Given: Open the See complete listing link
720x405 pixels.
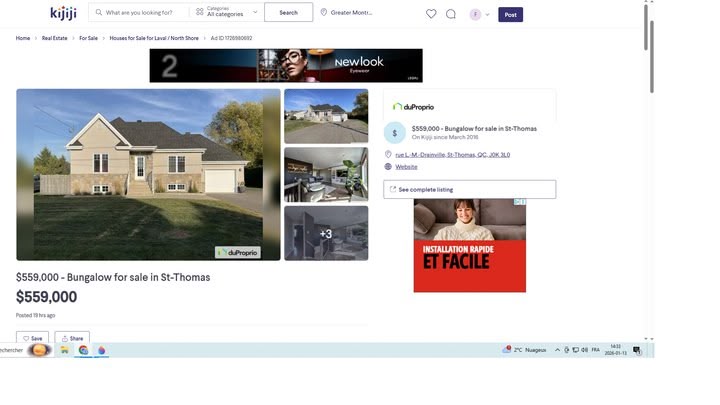Looking at the screenshot, I should coord(469,189).
